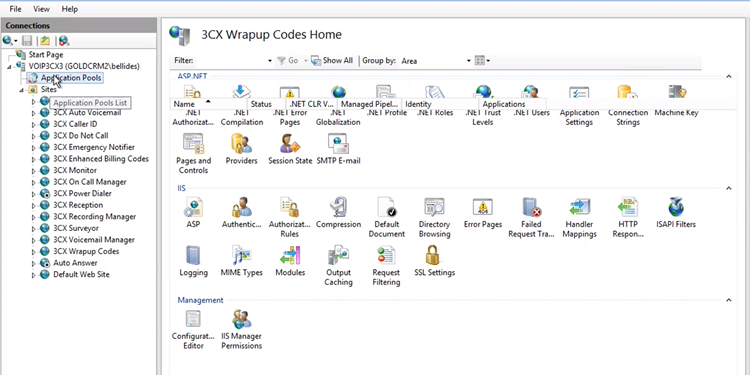The image size is (750, 375).
Task: Click the delete connection icon in Connections toolbar
Action: [x=64, y=41]
